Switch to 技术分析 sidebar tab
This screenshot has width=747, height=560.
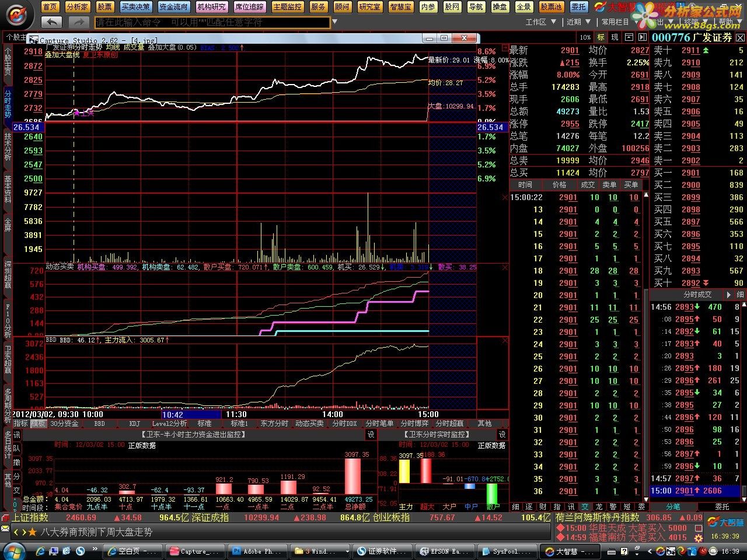(8, 147)
